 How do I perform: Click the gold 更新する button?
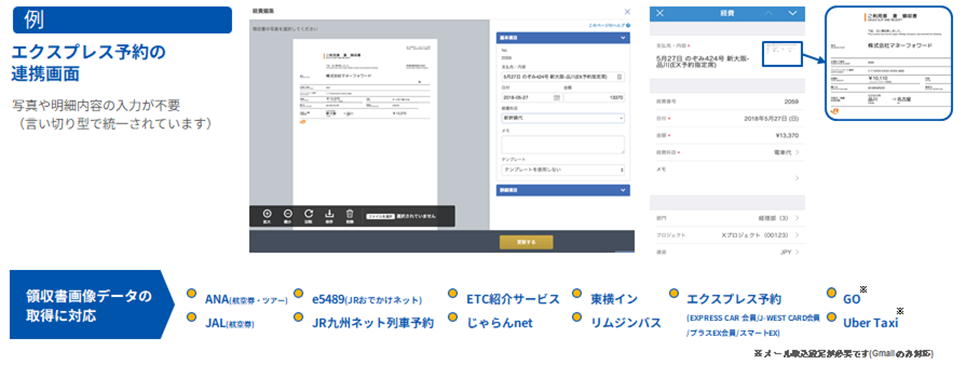pyautogui.click(x=526, y=242)
